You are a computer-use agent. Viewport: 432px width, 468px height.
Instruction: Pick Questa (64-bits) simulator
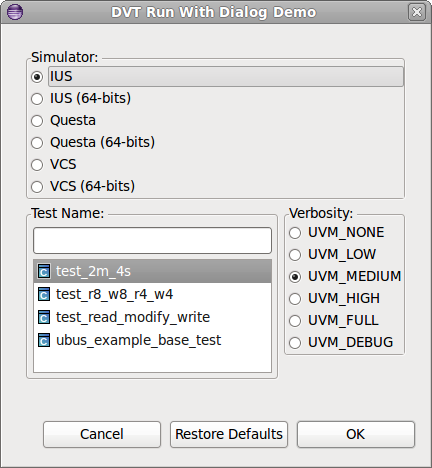point(37,143)
